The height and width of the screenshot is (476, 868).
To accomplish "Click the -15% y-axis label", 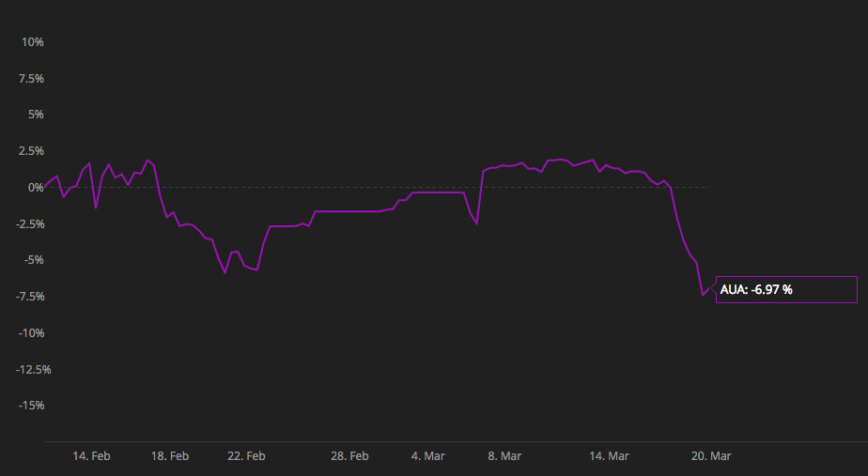I will pos(31,406).
